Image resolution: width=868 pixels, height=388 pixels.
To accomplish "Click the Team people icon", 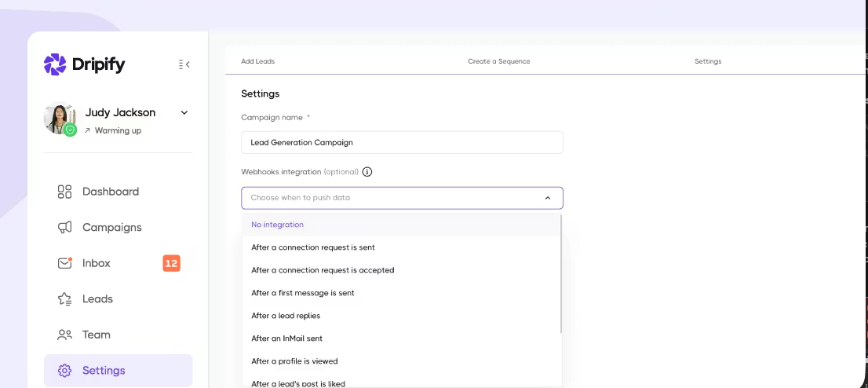I will [65, 335].
